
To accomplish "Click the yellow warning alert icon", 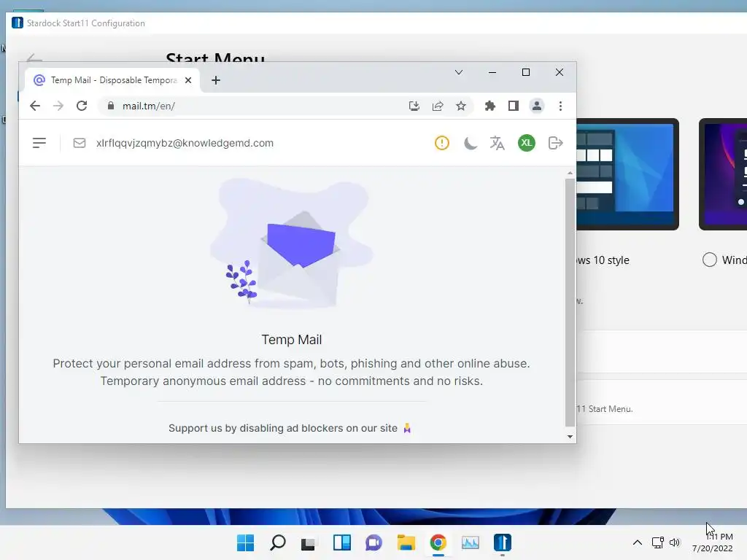I will coord(441,143).
